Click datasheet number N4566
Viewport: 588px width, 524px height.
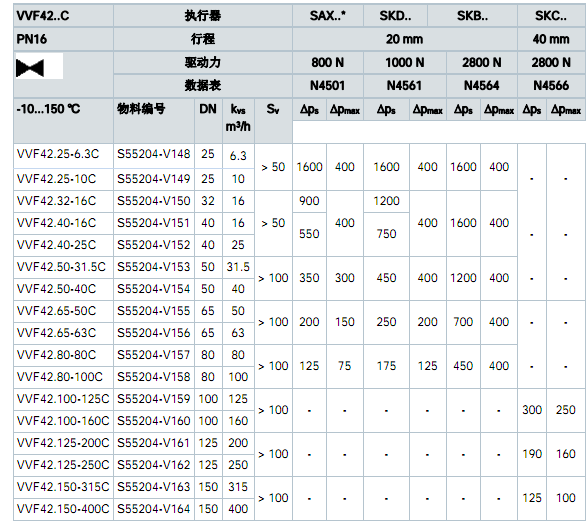pos(551,86)
